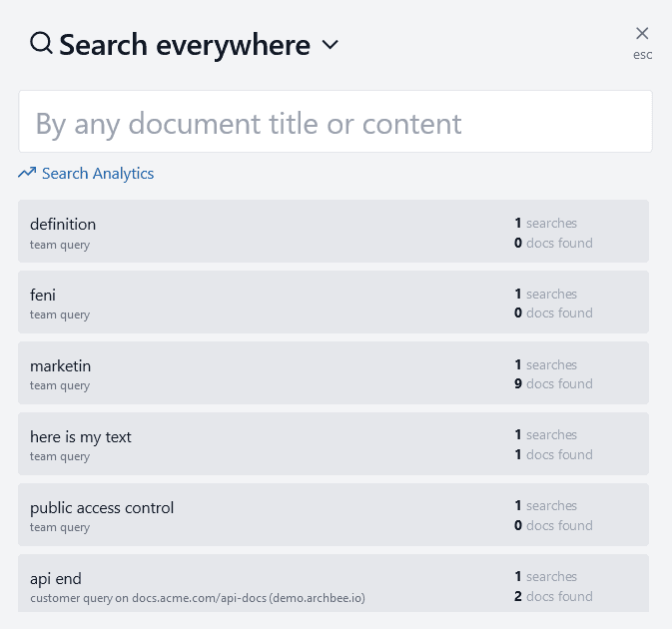672x629 pixels.
Task: Close the search dialog with the X
Action: pos(642,34)
